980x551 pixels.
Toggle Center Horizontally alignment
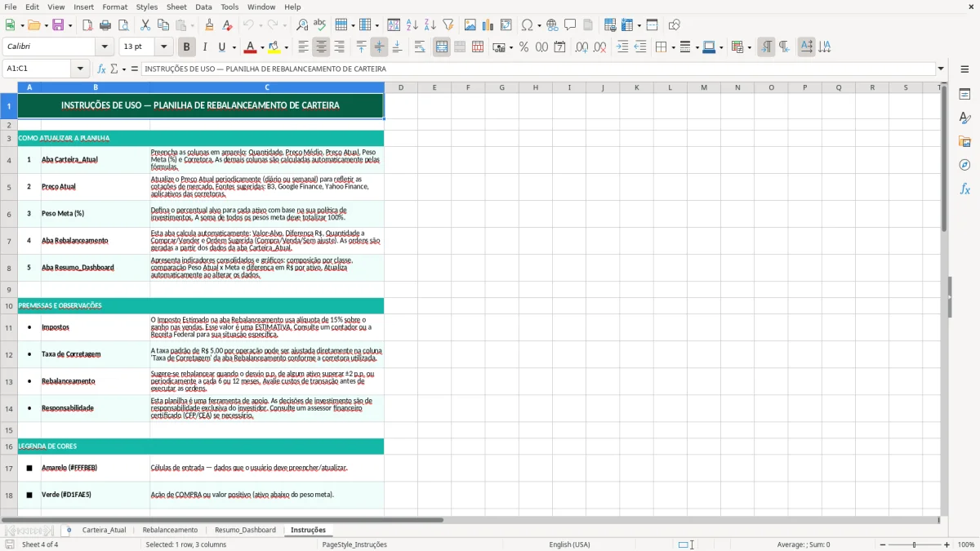pos(321,47)
